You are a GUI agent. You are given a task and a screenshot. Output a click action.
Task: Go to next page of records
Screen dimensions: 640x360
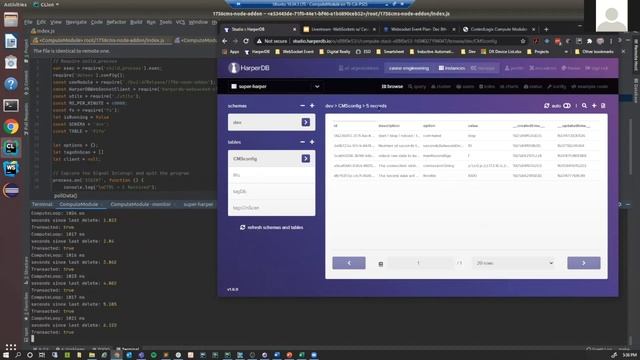[x=584, y=263]
